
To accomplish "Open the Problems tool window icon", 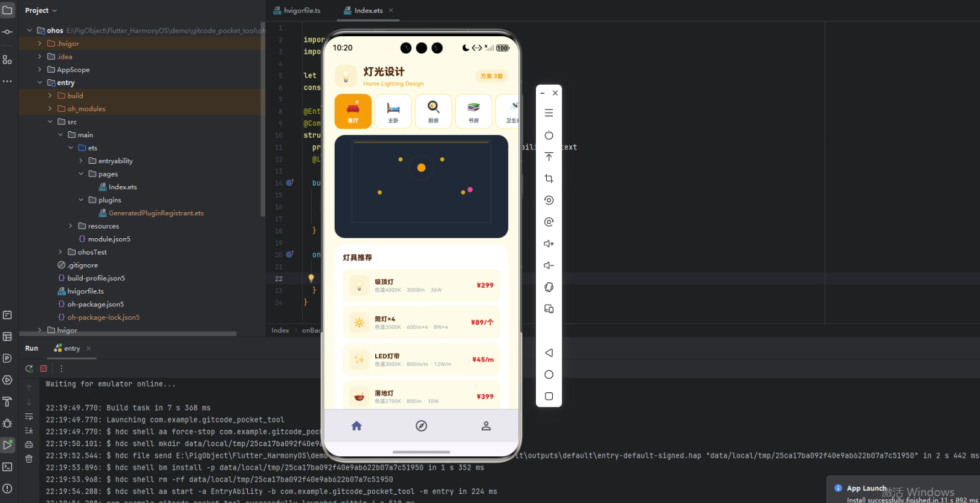I will [x=7, y=488].
